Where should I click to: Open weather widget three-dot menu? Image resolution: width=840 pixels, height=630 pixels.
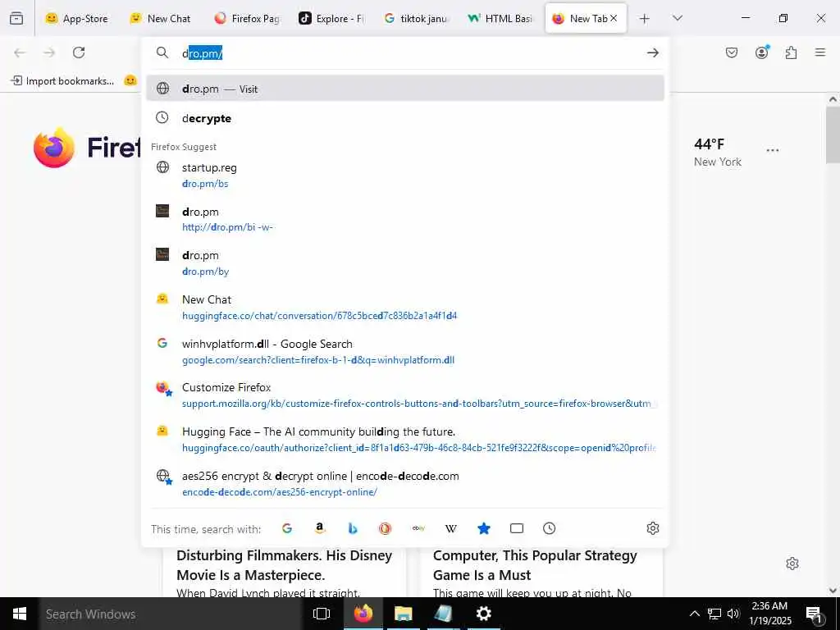[x=773, y=151]
